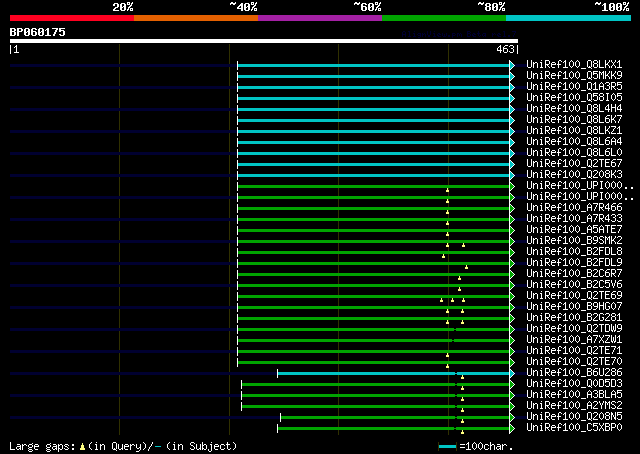Click the green ~80% legend segment
Viewport: 640px width, 454px height.
pos(444,18)
